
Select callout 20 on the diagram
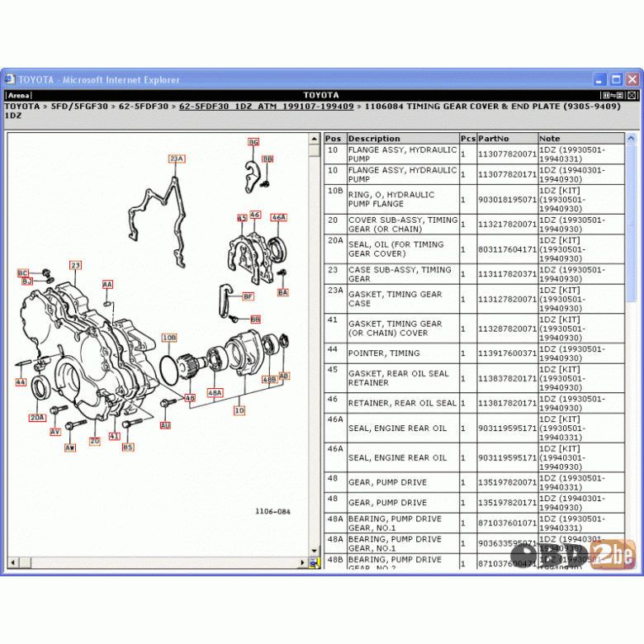coord(94,441)
